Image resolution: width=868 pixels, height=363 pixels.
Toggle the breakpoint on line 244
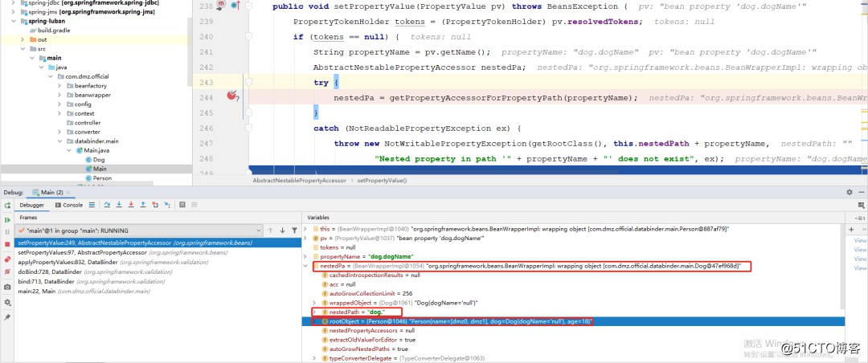[x=232, y=96]
